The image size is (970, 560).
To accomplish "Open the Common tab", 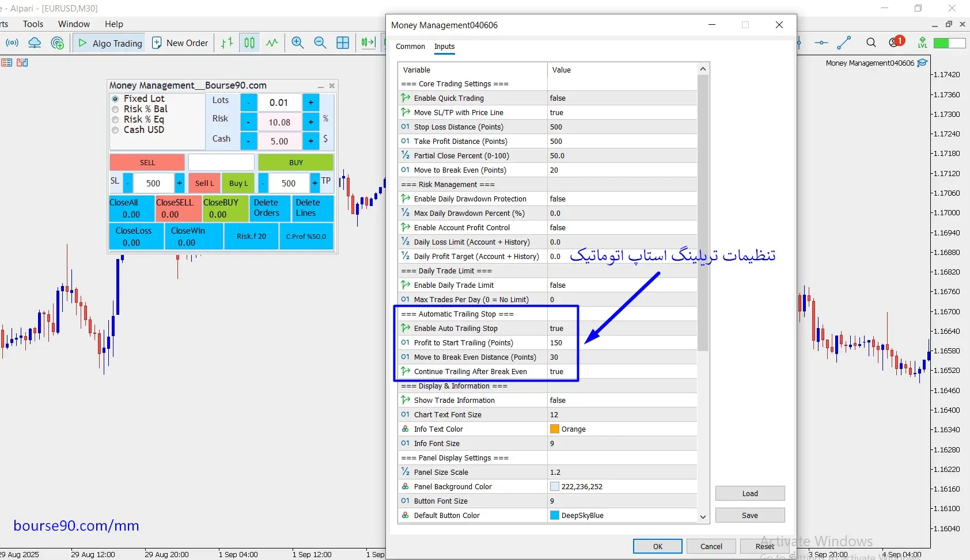I will (410, 47).
